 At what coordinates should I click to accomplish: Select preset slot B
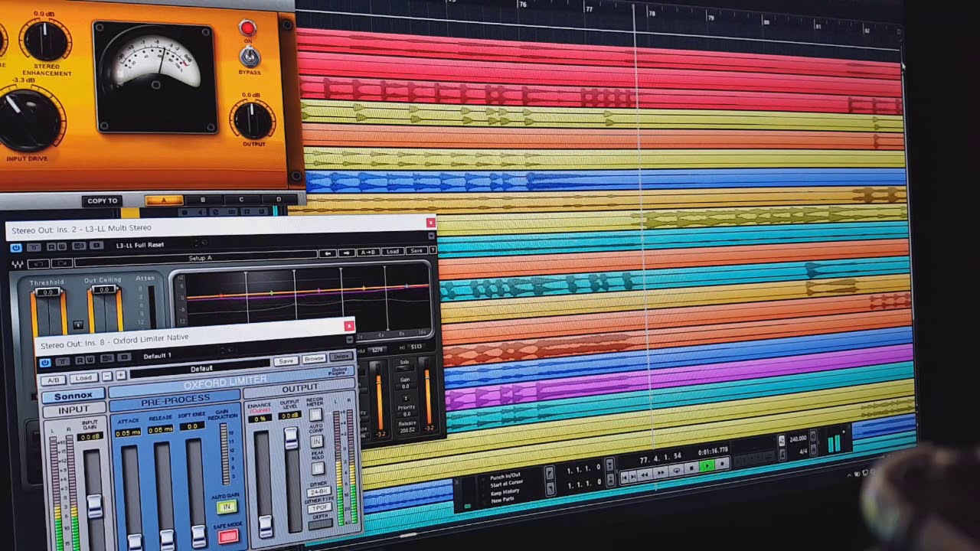(x=202, y=201)
